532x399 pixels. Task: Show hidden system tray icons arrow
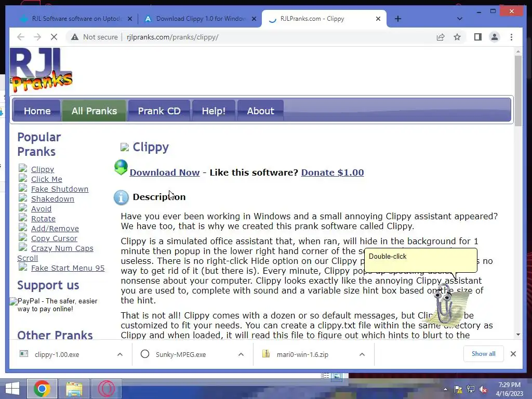[x=445, y=389]
